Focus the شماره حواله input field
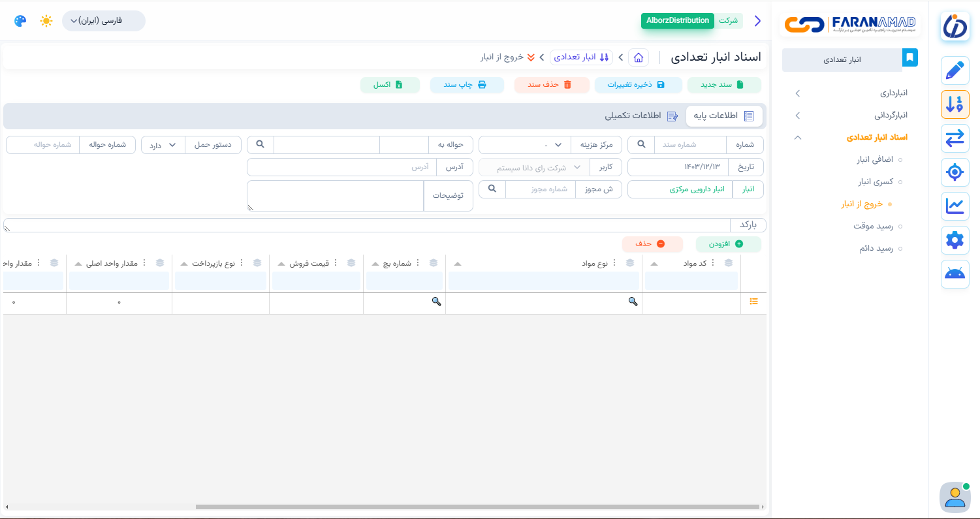This screenshot has height=519, width=980. click(x=43, y=145)
